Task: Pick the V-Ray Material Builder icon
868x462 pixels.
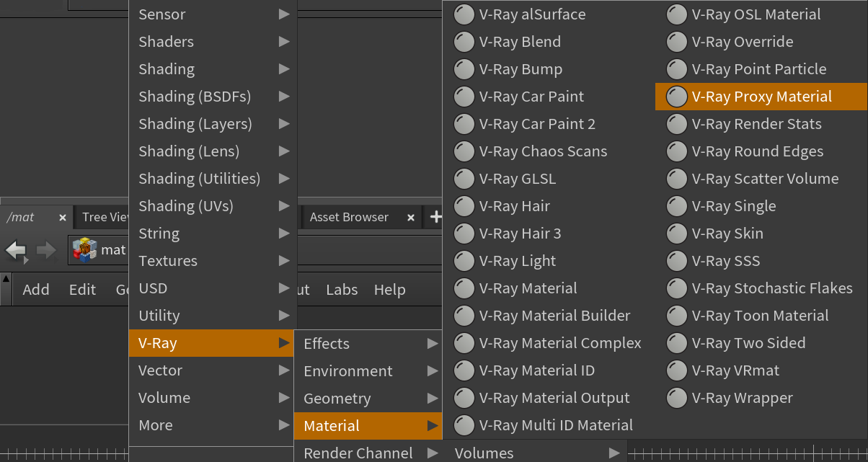Action: (x=464, y=316)
